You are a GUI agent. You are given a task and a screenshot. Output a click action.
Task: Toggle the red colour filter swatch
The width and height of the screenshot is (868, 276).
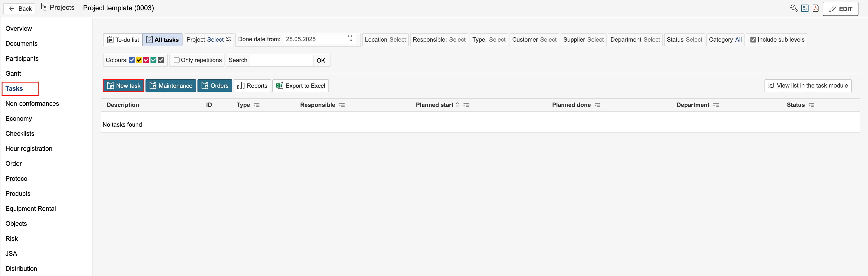[146, 60]
